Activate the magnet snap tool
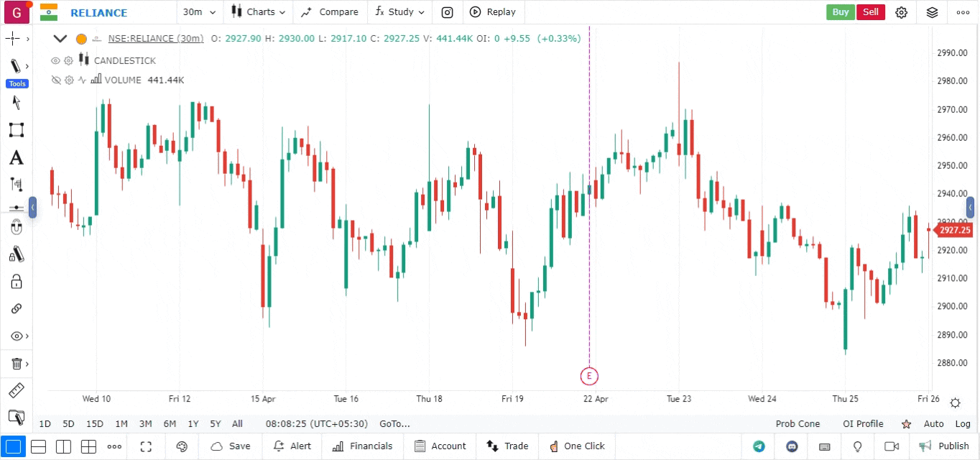980x460 pixels. tap(16, 228)
